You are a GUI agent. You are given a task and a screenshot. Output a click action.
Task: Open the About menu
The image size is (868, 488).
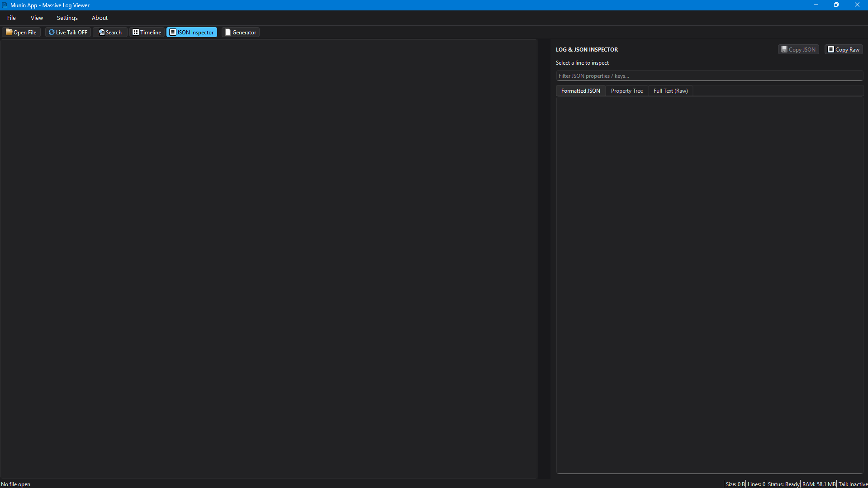pyautogui.click(x=100, y=18)
